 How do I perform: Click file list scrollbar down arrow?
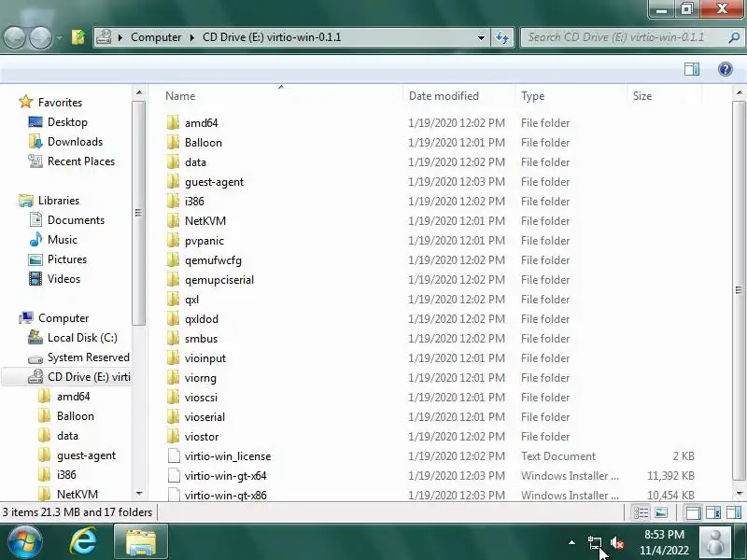click(740, 494)
